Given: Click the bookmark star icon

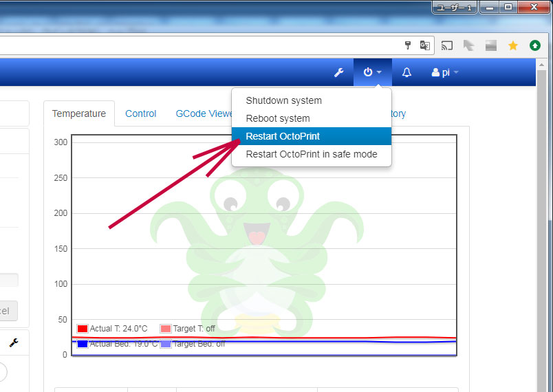Looking at the screenshot, I should tap(513, 45).
